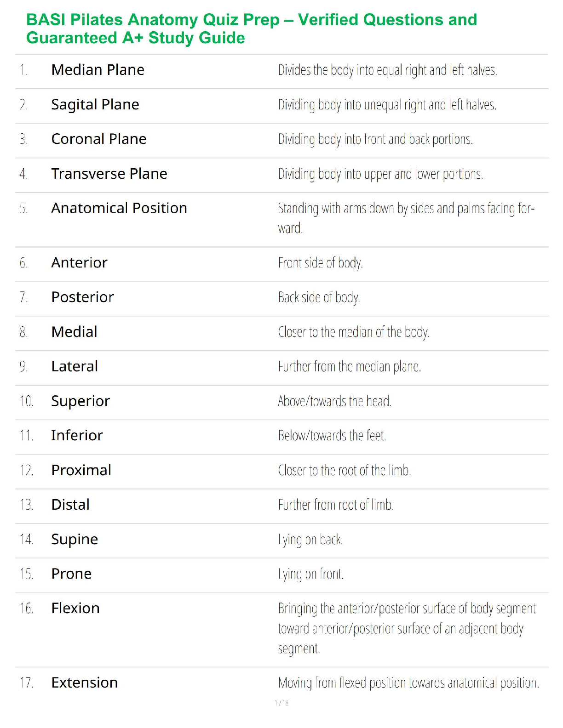The width and height of the screenshot is (563, 728).
Task: Select the Flexion term
Action: point(75,609)
